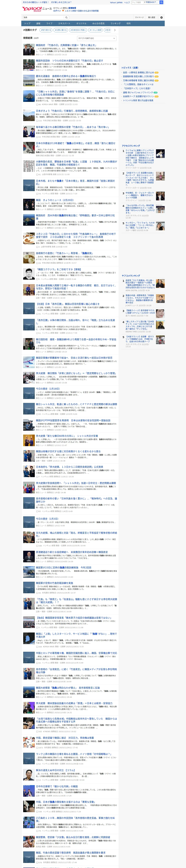Go to the ランキング tab
Screen dimensions: 186x868
tap(115, 24)
